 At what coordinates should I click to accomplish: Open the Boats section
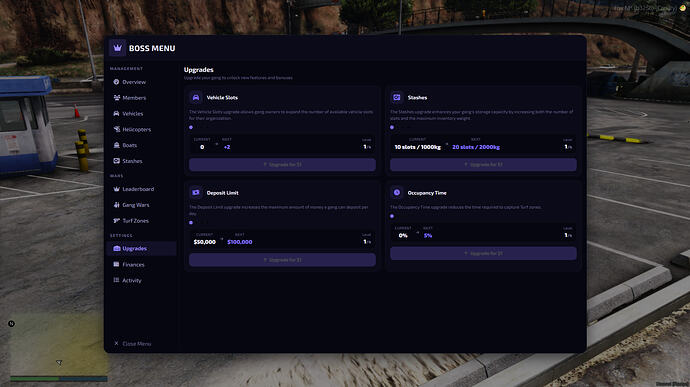coord(141,145)
